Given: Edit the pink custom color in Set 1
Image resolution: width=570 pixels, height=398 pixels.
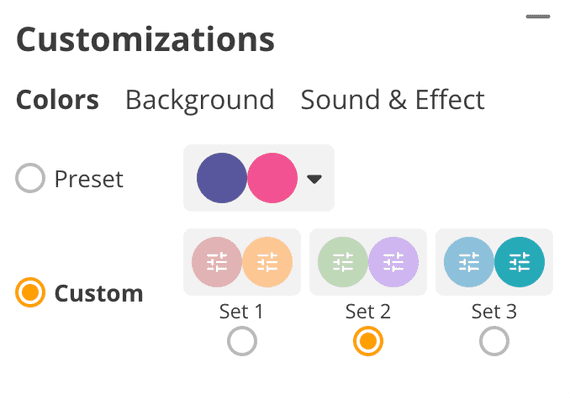Looking at the screenshot, I should (x=217, y=262).
